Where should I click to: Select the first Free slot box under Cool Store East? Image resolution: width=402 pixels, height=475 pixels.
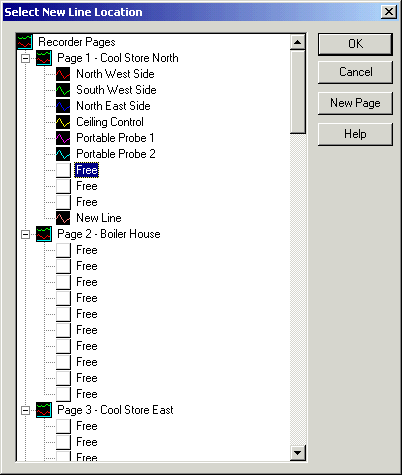(63, 426)
